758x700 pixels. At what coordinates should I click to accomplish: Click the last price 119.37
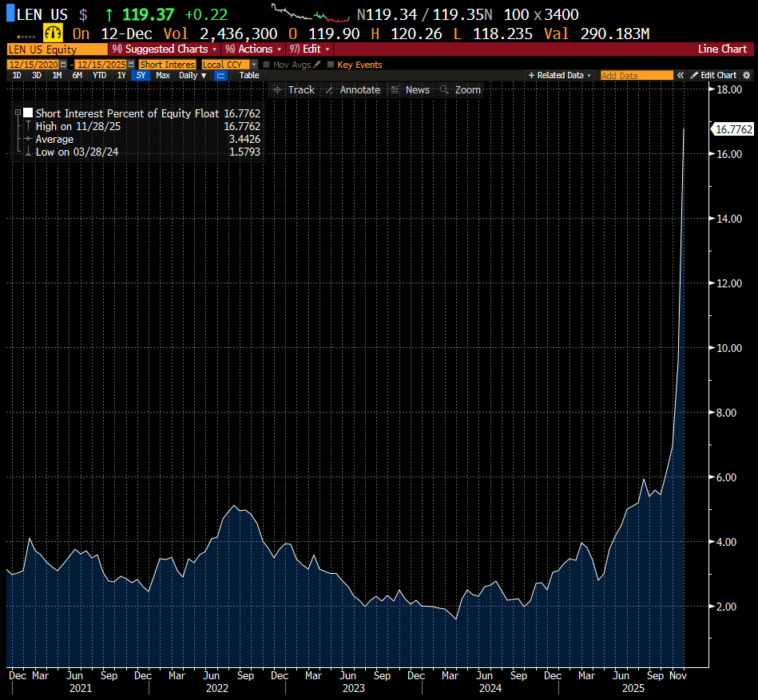[x=148, y=14]
